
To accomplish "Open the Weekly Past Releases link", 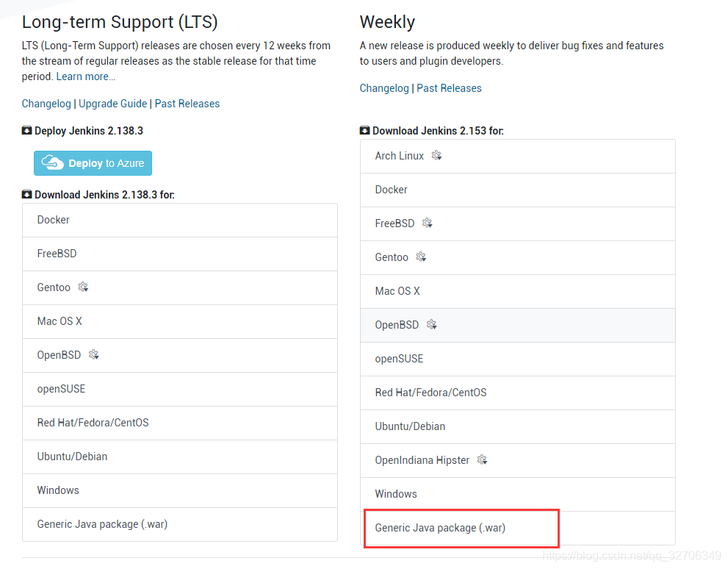I will click(449, 88).
